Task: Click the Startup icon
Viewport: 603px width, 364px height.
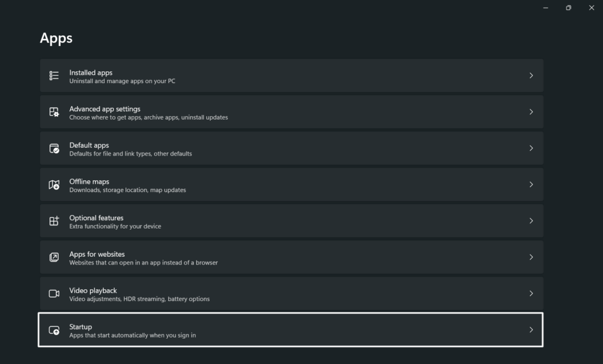Action: [54, 330]
